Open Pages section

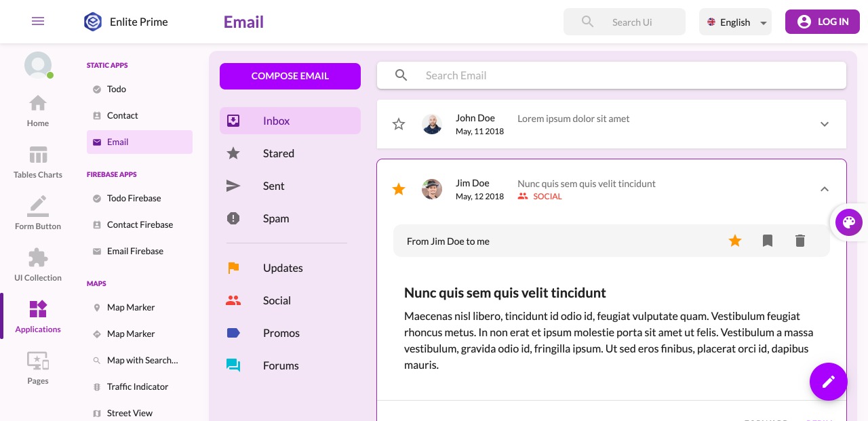pyautogui.click(x=38, y=369)
